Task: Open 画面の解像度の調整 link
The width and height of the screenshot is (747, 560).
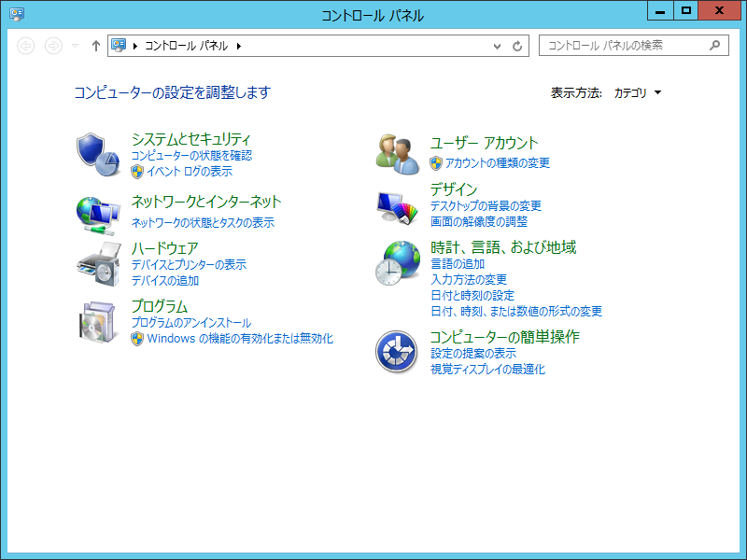Action: click(x=479, y=221)
